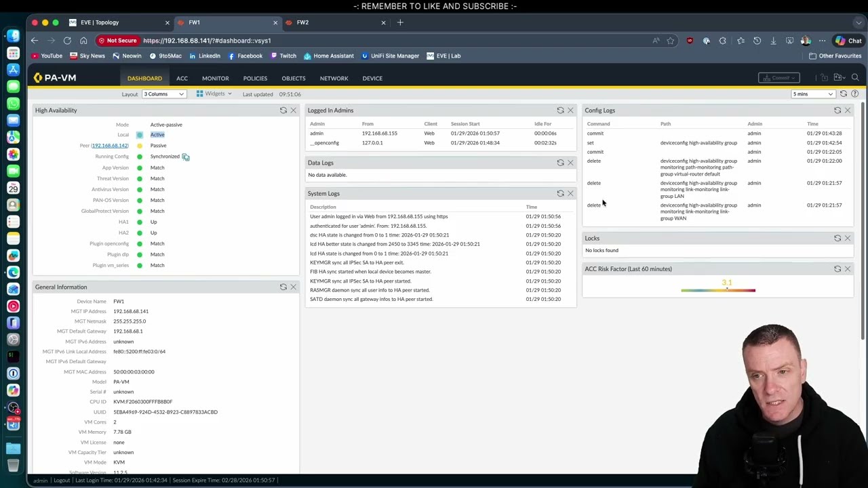Screen dimensions: 868x488
Task: Switch to the MONITOR tab
Action: pyautogui.click(x=216, y=78)
